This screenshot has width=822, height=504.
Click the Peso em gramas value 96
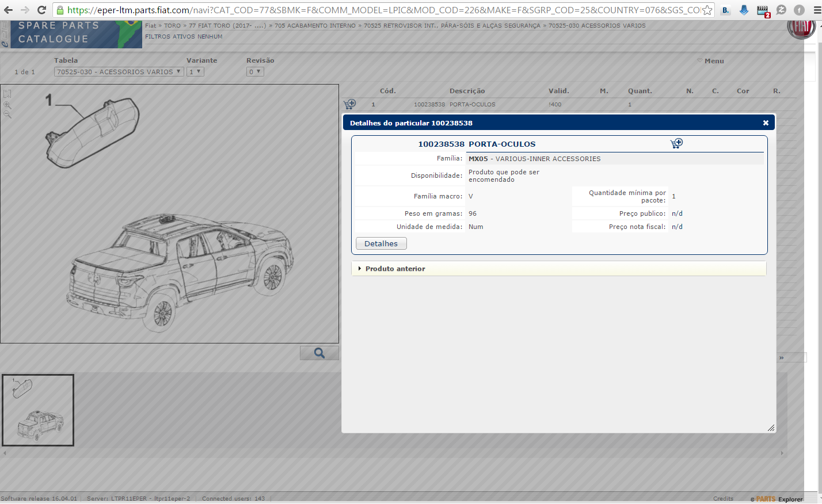473,213
